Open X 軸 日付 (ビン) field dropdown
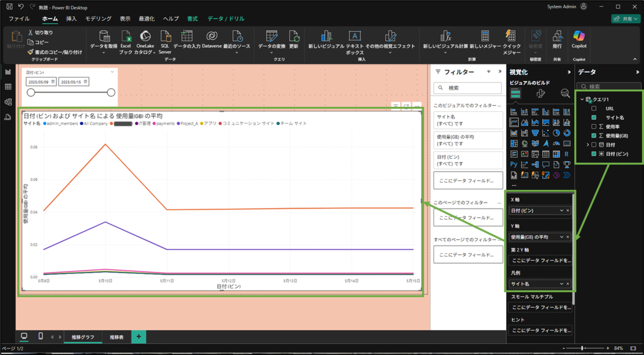The image size is (644, 355). tap(562, 211)
